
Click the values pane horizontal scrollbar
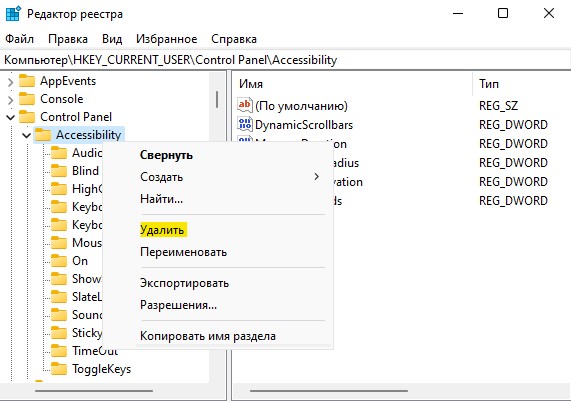pos(329,391)
